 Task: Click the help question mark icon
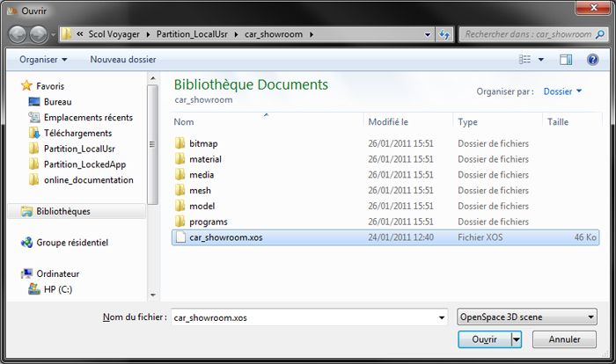click(592, 60)
